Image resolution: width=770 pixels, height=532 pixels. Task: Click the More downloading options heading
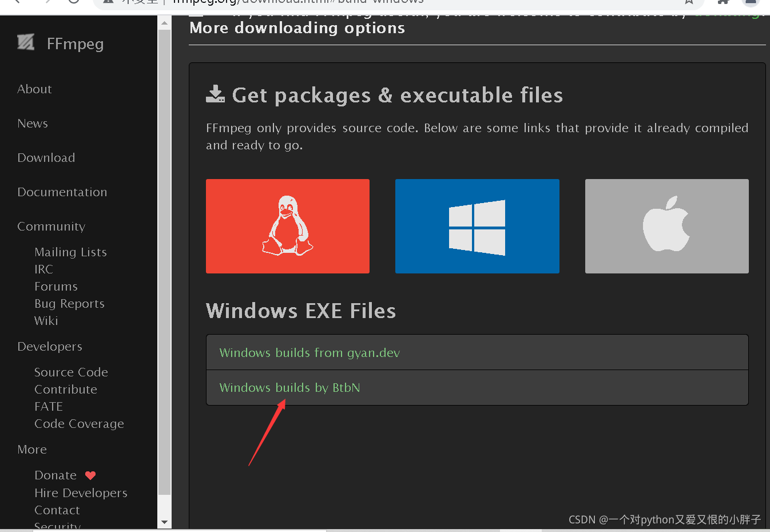(297, 28)
